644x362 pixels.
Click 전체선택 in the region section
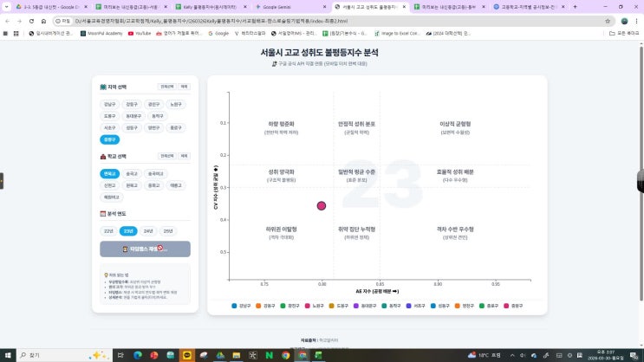click(166, 87)
